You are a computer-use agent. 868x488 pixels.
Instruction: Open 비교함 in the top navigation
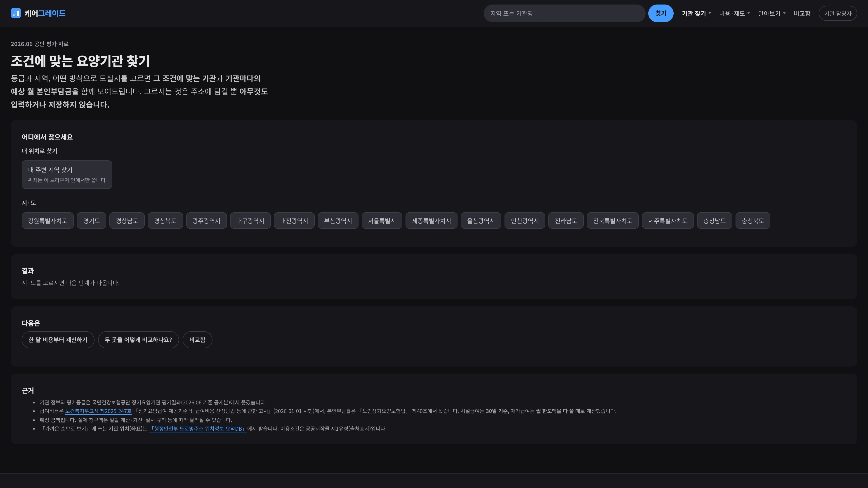(802, 14)
